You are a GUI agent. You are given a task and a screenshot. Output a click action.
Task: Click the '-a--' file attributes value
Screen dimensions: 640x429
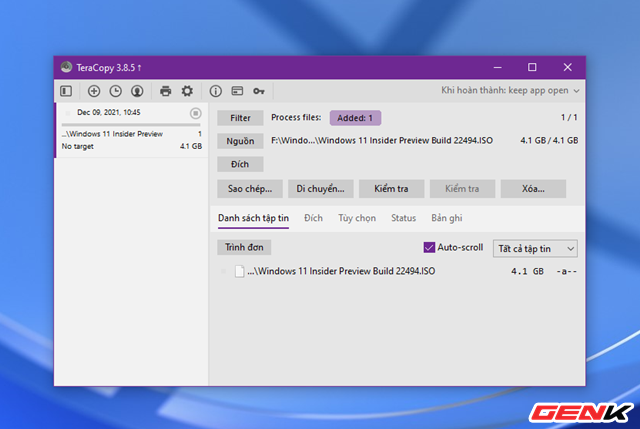click(x=567, y=271)
